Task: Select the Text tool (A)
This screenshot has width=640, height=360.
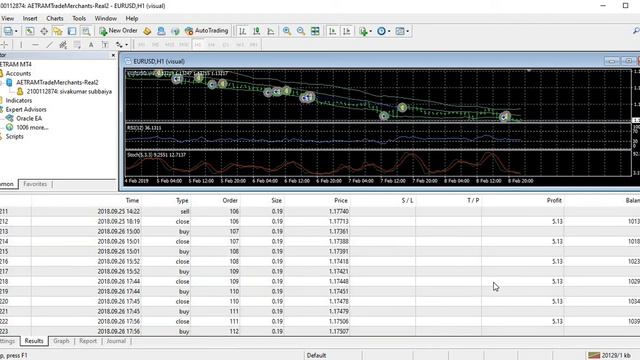Action: click(x=91, y=44)
